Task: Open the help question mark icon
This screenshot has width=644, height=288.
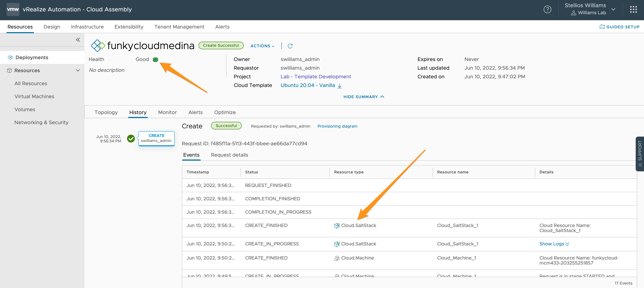Action: coord(547,10)
